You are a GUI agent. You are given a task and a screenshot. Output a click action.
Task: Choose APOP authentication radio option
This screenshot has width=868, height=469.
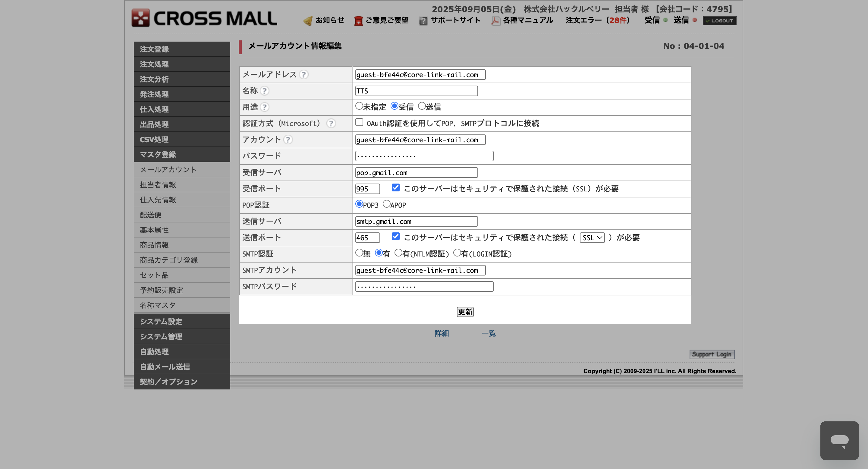386,204
